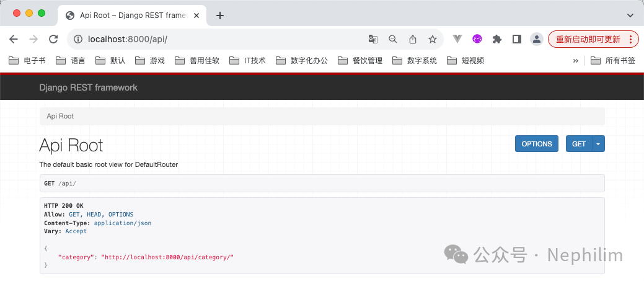
Task: Expand the tab search chevron
Action: pyautogui.click(x=630, y=16)
